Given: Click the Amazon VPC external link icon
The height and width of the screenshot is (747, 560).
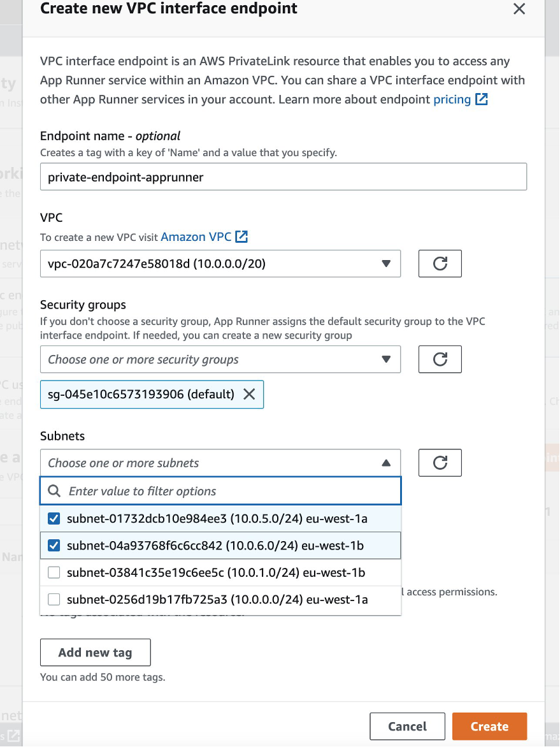Looking at the screenshot, I should pos(241,236).
